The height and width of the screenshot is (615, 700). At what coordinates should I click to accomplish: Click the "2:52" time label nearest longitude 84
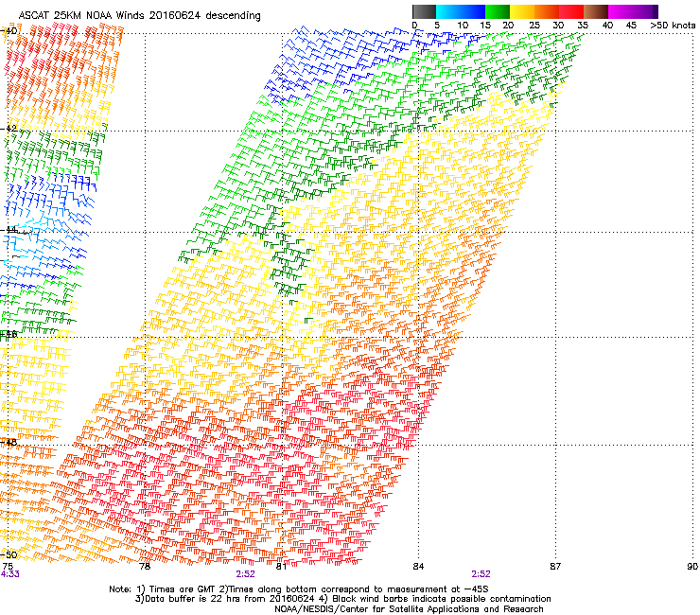[x=481, y=574]
